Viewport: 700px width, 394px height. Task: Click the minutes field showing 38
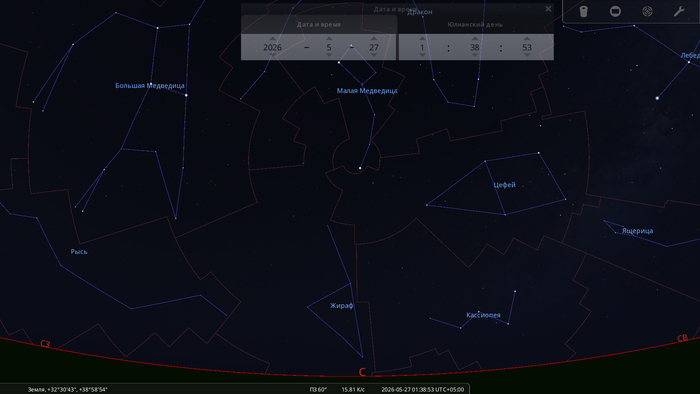475,47
